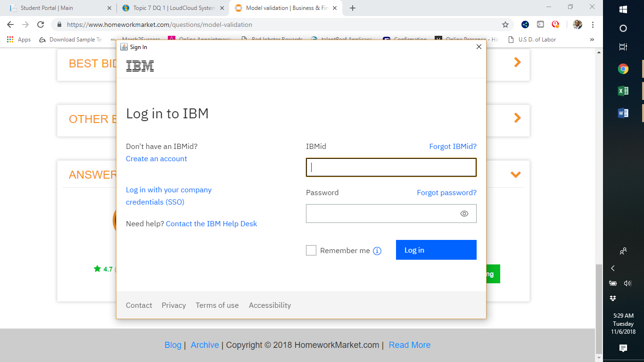Screen dimensions: 644x362
Task: Open a new browser tab
Action: click(x=353, y=8)
